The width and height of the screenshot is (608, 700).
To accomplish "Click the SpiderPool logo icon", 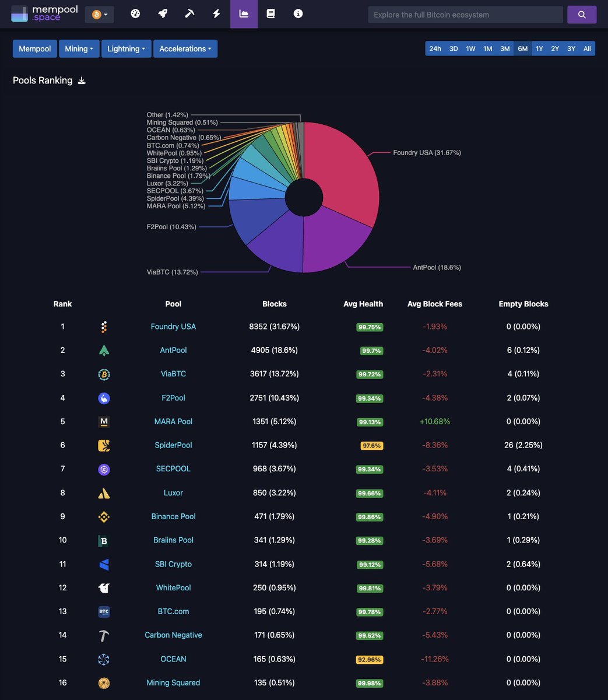I will (104, 445).
